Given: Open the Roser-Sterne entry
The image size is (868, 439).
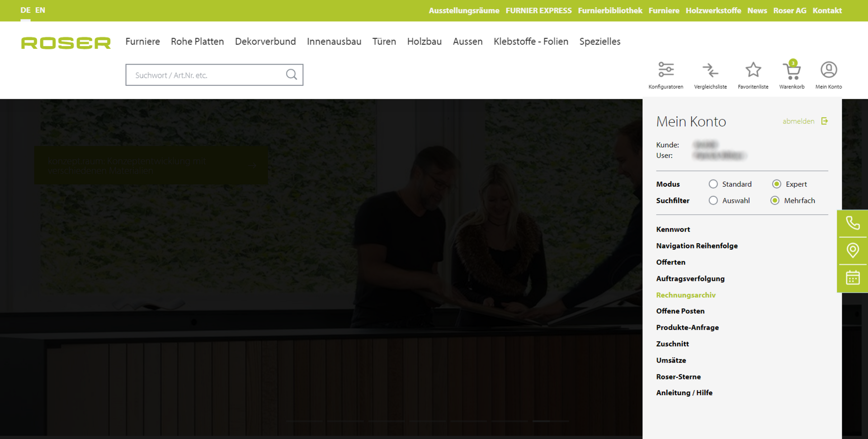Looking at the screenshot, I should [678, 377].
